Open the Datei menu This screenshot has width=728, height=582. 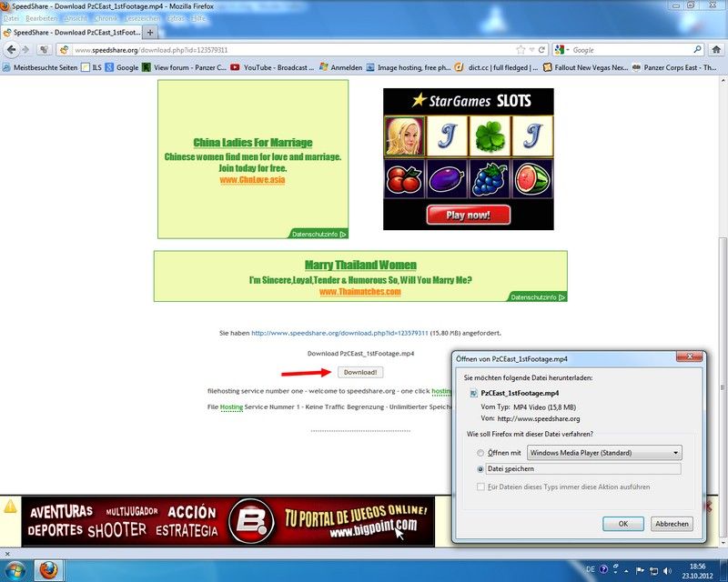[x=11, y=18]
